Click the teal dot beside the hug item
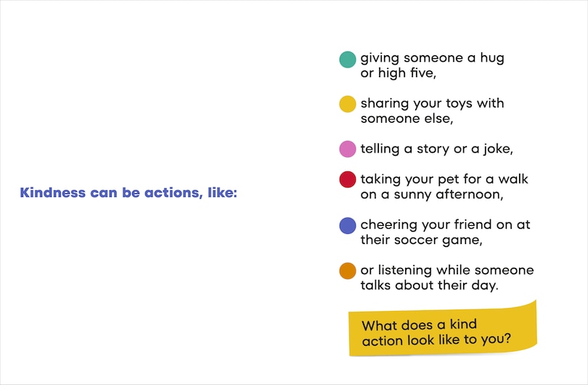This screenshot has width=588, height=385. click(x=348, y=59)
